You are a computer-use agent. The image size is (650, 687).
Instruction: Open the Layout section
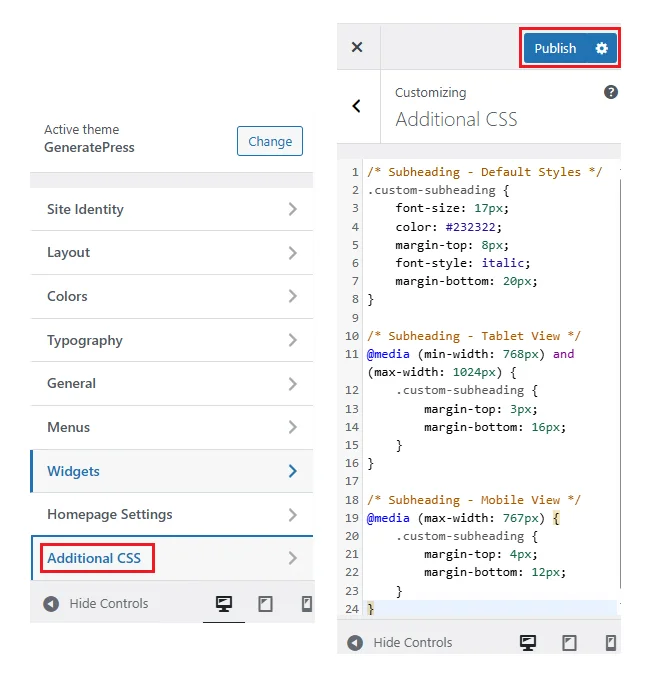click(172, 253)
